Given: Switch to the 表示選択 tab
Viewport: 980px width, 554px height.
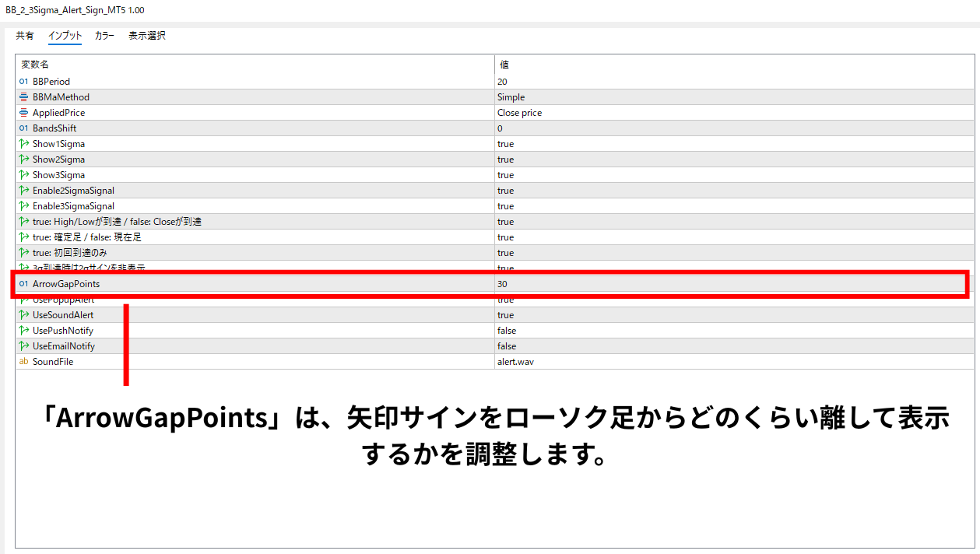Looking at the screenshot, I should pyautogui.click(x=146, y=36).
